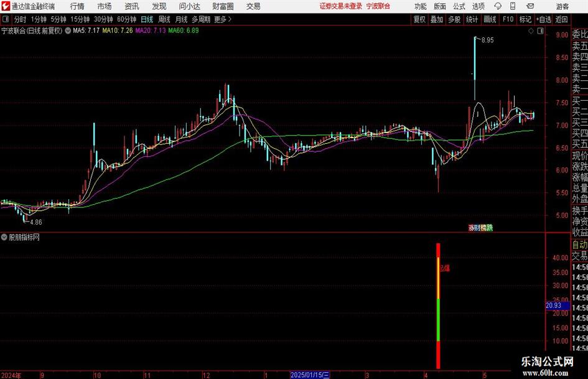The image size is (588, 379).
Task: Open the 版面 menu
Action: (440, 6)
